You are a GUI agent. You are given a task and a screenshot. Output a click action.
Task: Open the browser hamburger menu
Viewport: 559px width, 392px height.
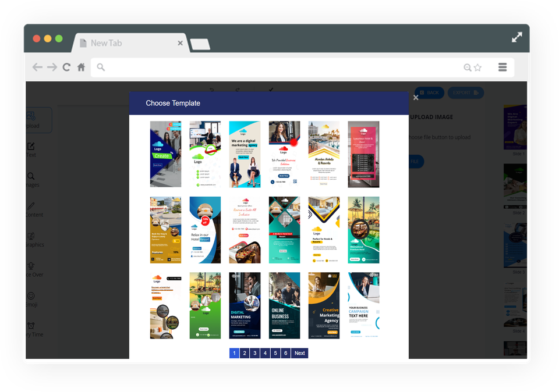(x=503, y=67)
